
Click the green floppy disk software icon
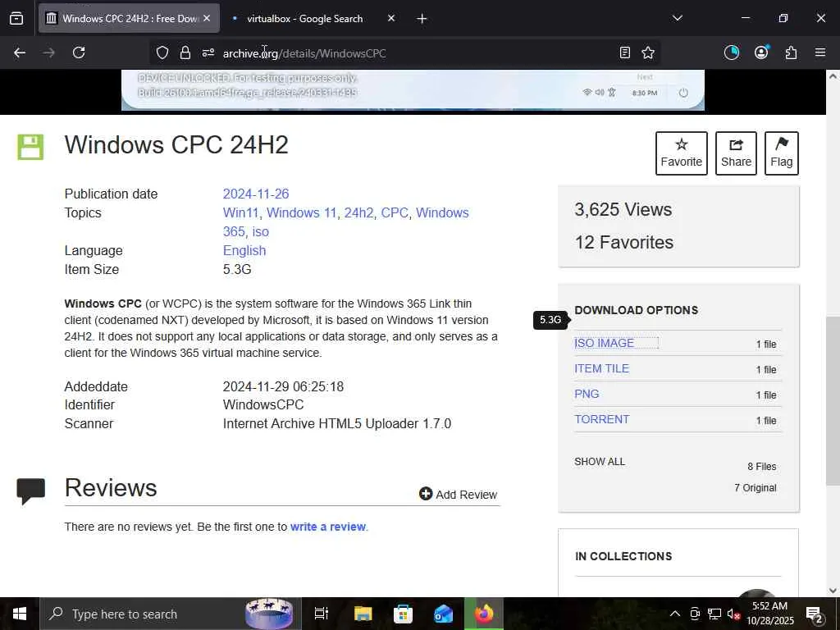[30, 147]
